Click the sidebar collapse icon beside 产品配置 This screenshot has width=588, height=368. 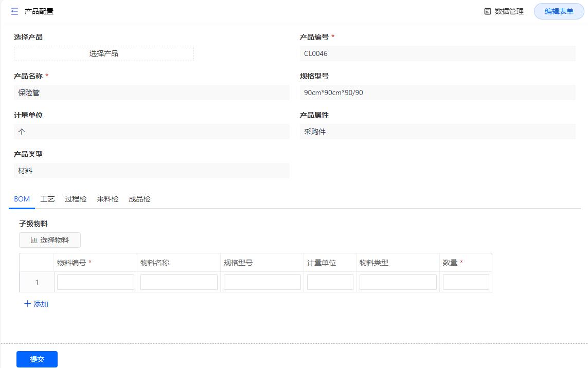[x=14, y=11]
